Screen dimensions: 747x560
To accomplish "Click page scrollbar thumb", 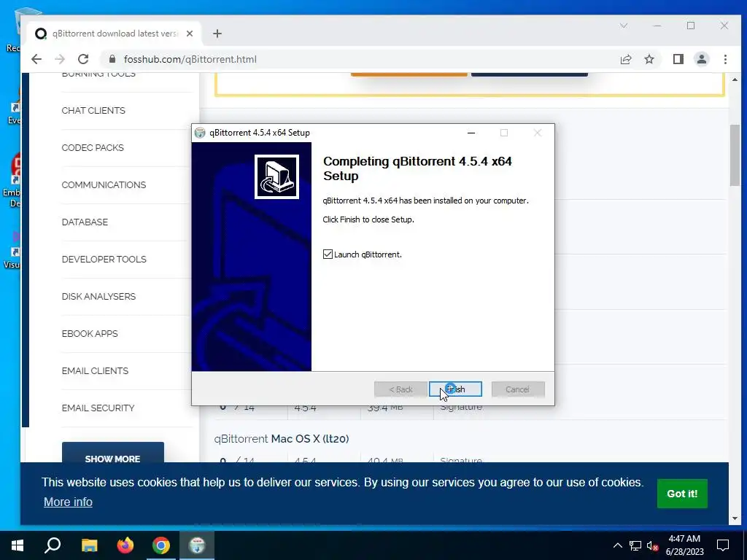I will tap(735, 155).
